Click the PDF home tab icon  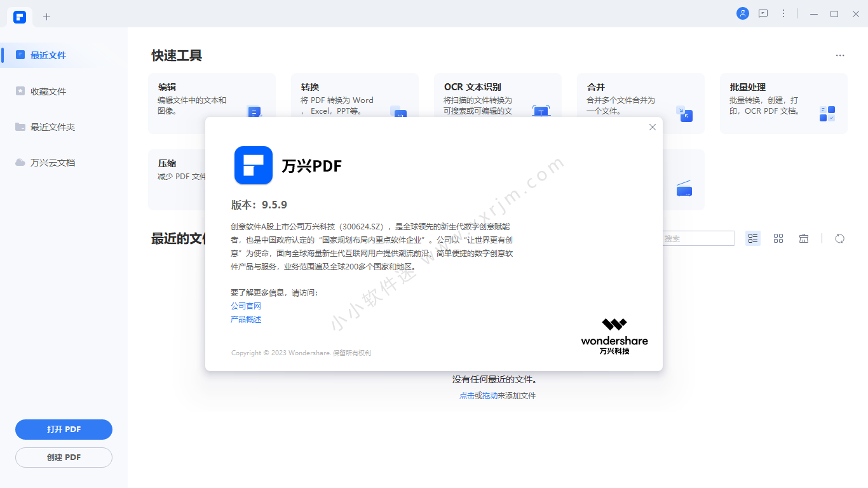tap(20, 17)
